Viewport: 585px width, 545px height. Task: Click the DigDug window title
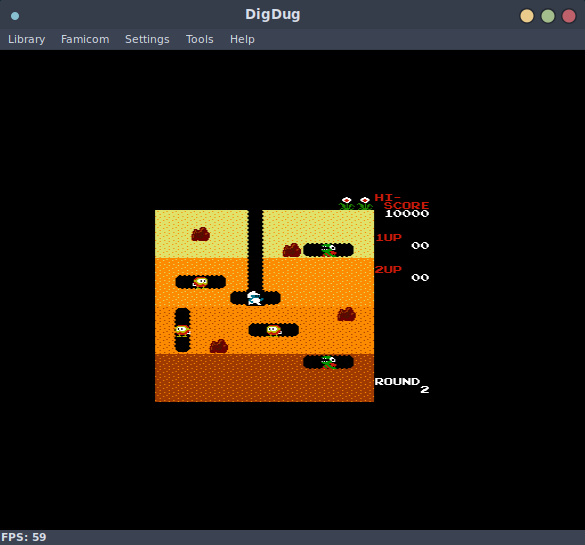273,15
